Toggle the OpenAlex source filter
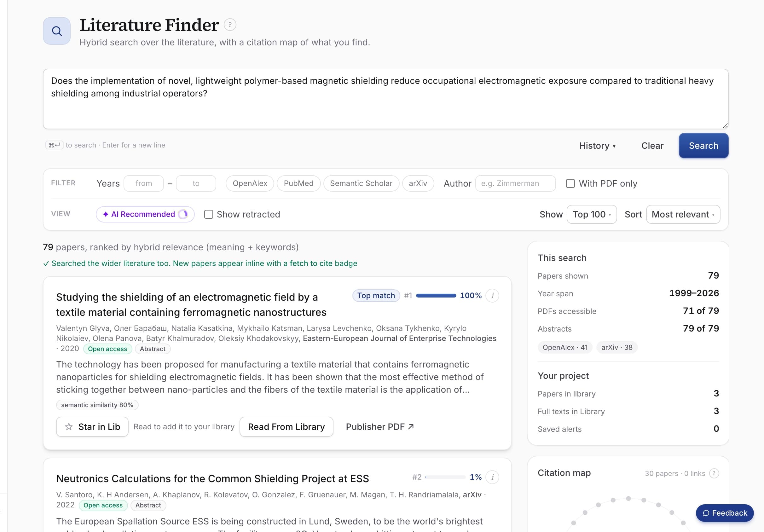 [x=250, y=183]
